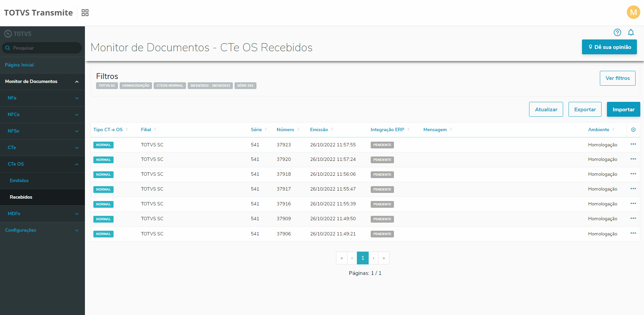Go to previous page of results

[x=352, y=258]
